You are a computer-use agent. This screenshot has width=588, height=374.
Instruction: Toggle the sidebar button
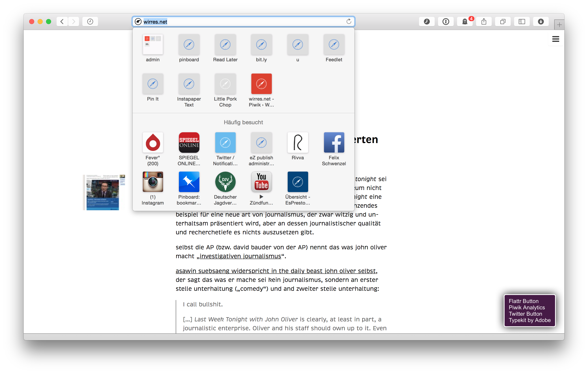coord(522,22)
